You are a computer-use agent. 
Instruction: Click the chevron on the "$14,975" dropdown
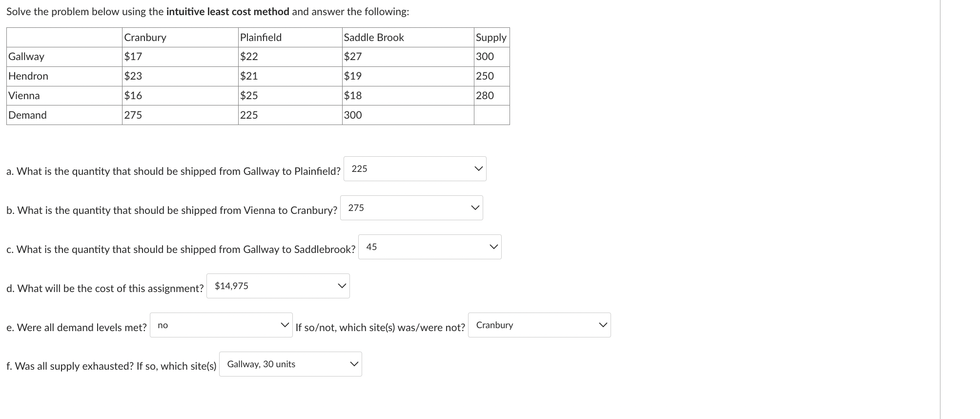342,286
